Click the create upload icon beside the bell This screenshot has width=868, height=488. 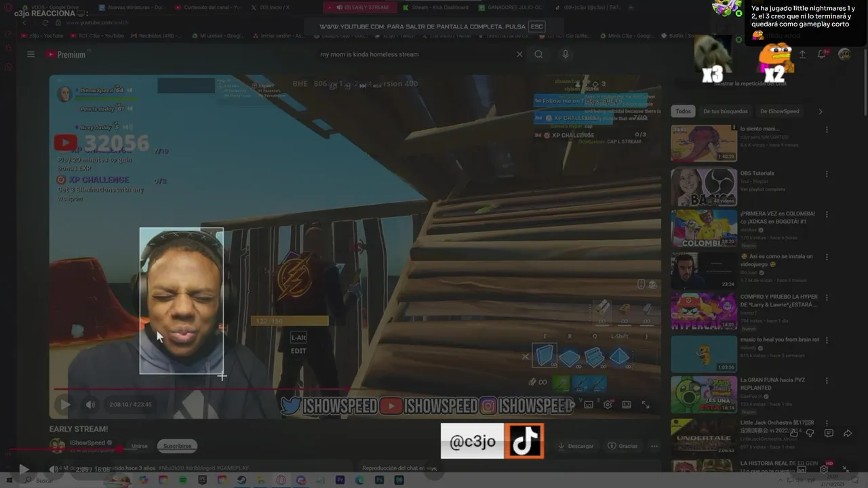click(802, 54)
